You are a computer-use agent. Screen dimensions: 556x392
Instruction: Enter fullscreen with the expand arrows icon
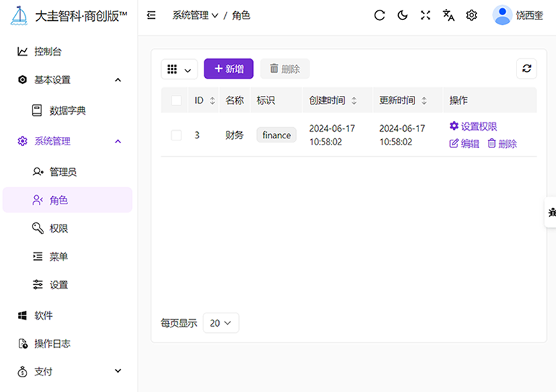click(425, 15)
